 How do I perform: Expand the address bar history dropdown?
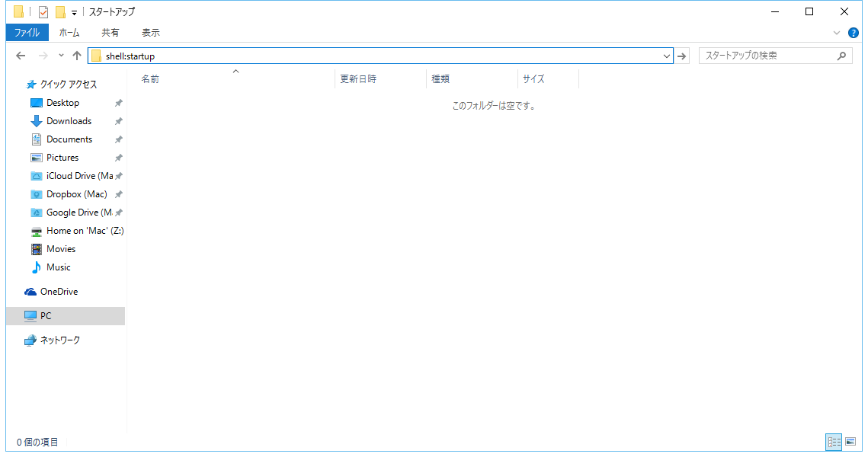pos(667,56)
